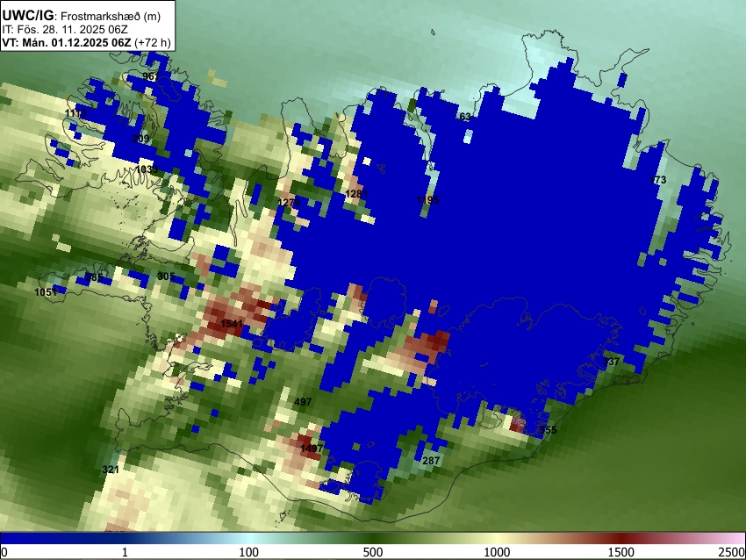
Task: Click the '337' map value label
Action: (611, 362)
